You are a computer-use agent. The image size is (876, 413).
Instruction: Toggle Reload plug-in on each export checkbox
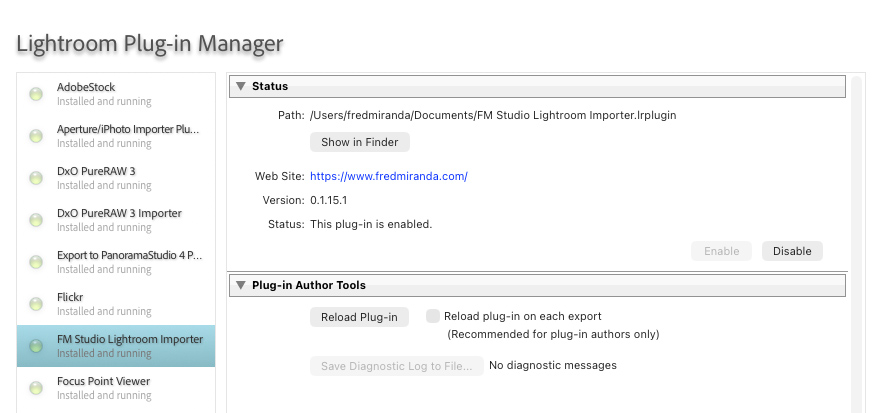[432, 316]
